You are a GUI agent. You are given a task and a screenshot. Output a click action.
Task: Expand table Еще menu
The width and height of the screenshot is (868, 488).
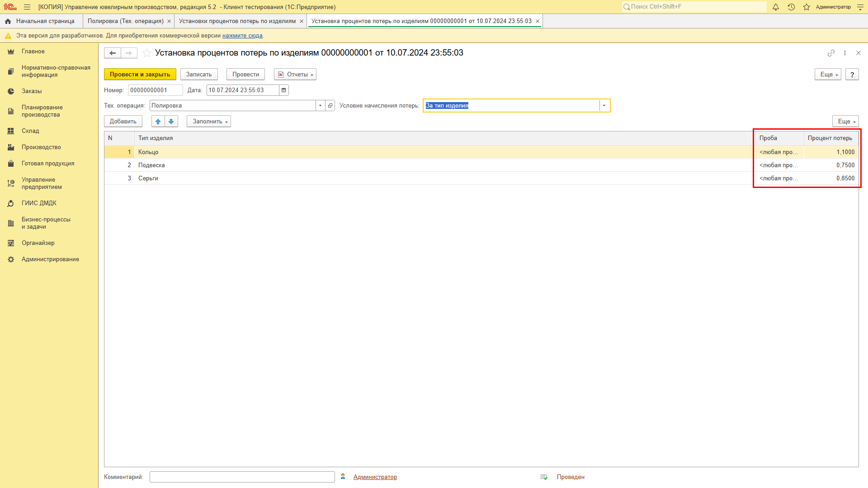click(845, 122)
